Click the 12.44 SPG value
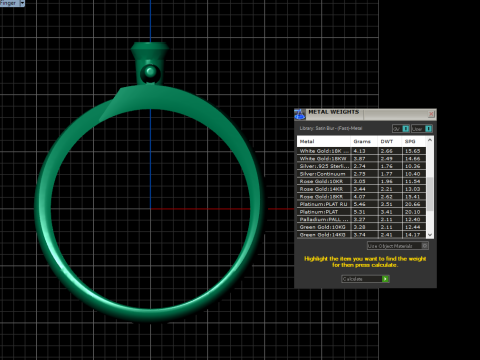The width and height of the screenshot is (480, 360). [x=412, y=227]
